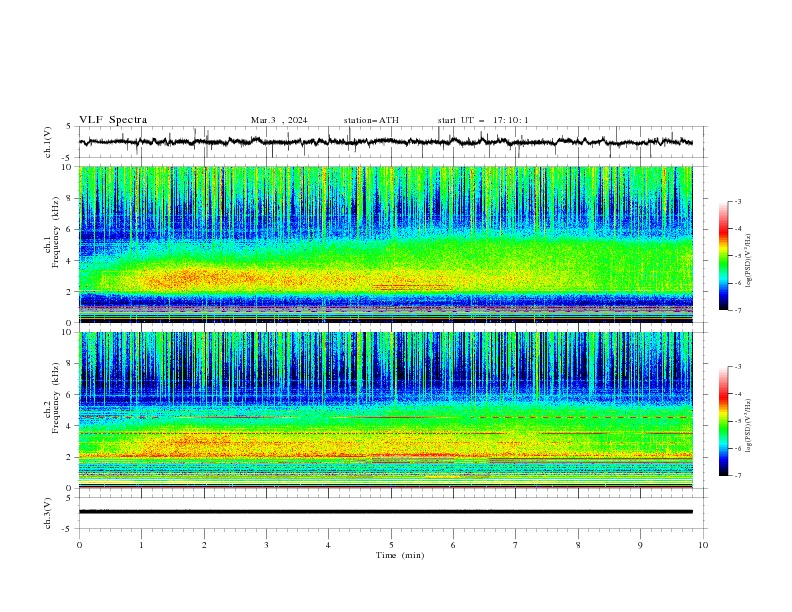Click the time axis tick label "0"
Viewport: 792px width, 612px height.
(x=79, y=545)
